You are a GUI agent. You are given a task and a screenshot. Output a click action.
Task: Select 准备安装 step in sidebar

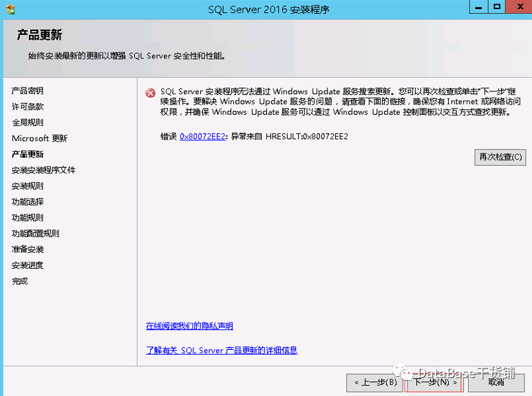click(28, 250)
